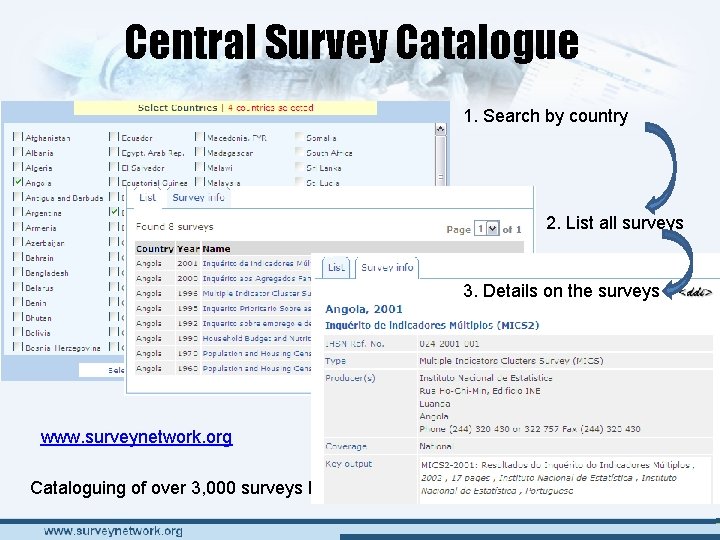
Task: Tick the Sri Lanka checkbox
Action: click(299, 167)
